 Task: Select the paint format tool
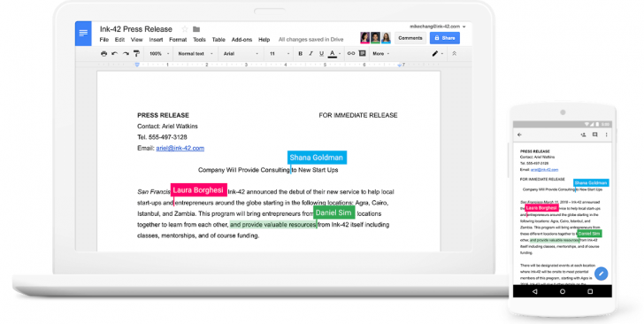coord(136,54)
